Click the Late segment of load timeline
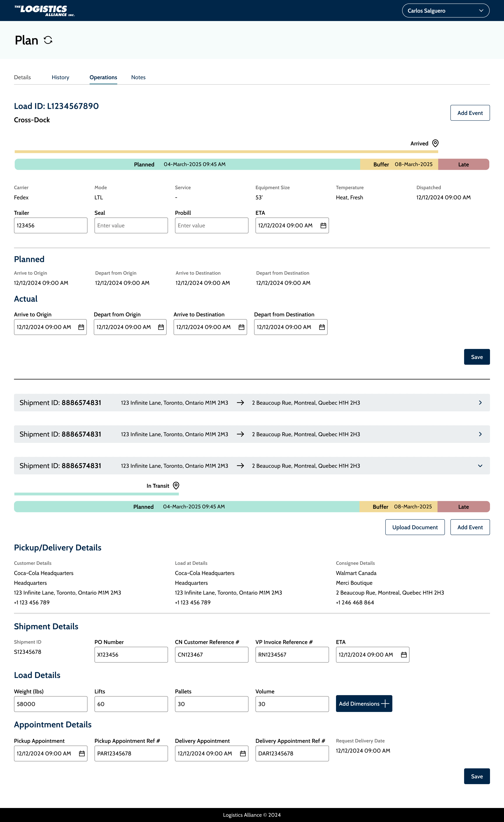This screenshot has height=822, width=504. point(463,164)
